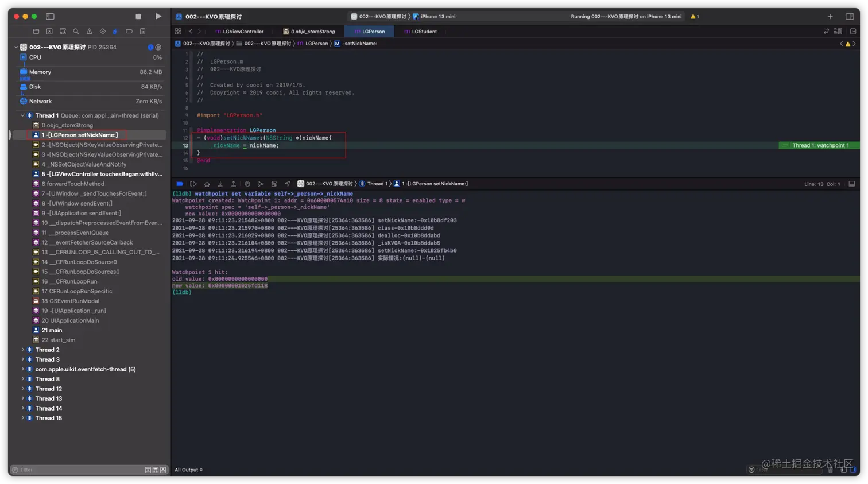
Task: Add an editor on the right
Action: pos(853,32)
